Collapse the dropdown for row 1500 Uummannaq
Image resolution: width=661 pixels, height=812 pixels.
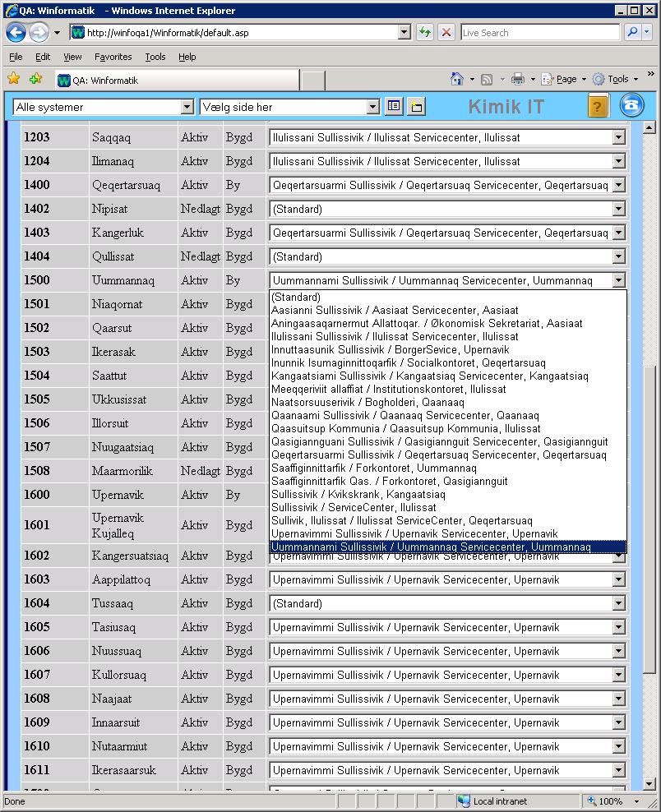[618, 280]
